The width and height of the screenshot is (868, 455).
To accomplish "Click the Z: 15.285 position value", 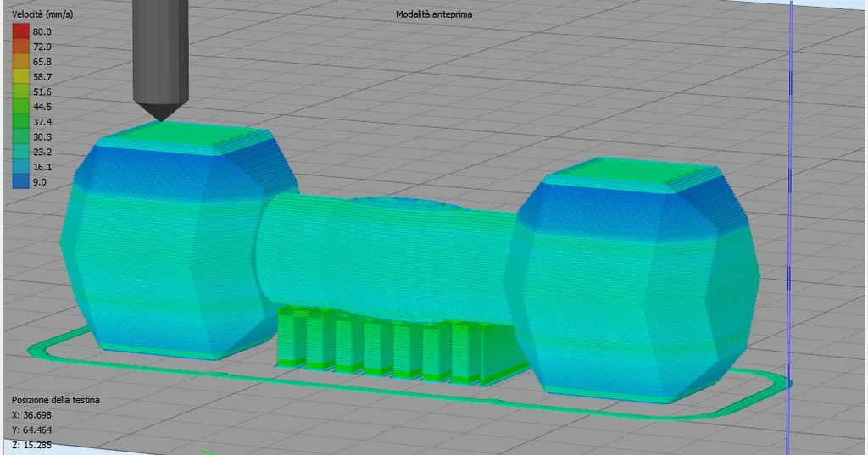I will (31, 445).
